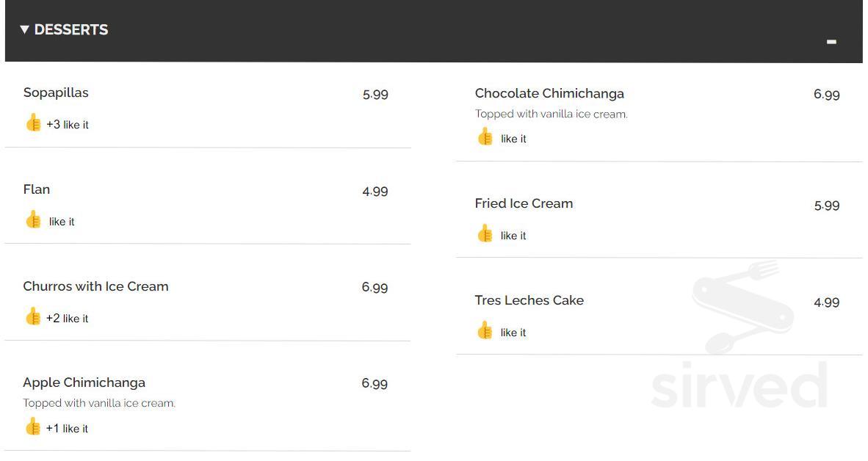
Task: Open Churros with Ice Cream item
Action: coord(95,286)
